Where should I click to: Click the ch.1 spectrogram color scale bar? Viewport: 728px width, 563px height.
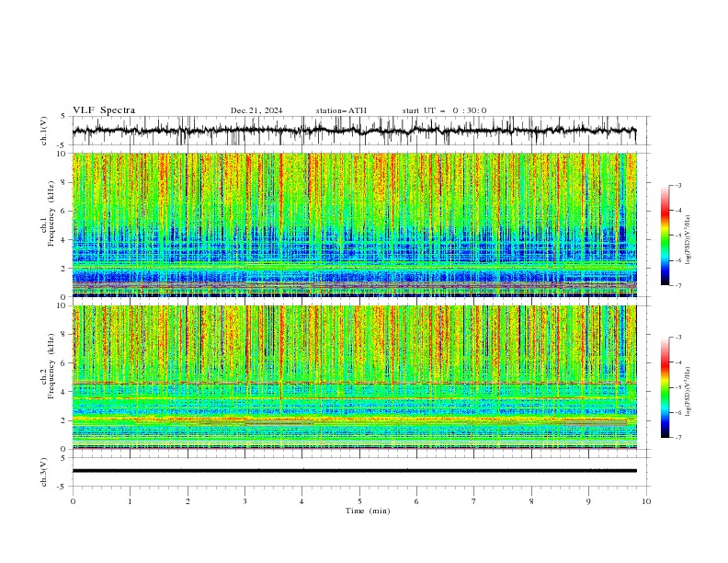[x=665, y=236]
